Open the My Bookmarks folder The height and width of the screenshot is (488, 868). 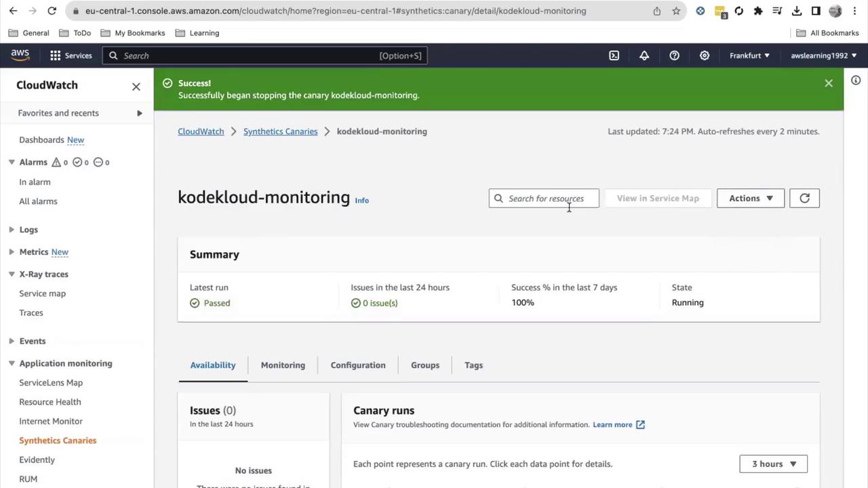pyautogui.click(x=132, y=33)
